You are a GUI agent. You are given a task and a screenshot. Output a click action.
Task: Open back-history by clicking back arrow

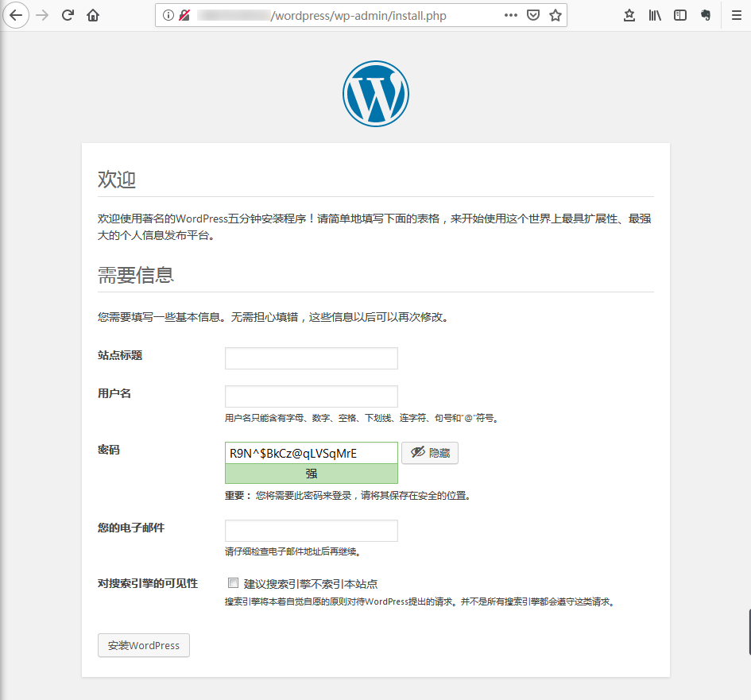click(16, 14)
